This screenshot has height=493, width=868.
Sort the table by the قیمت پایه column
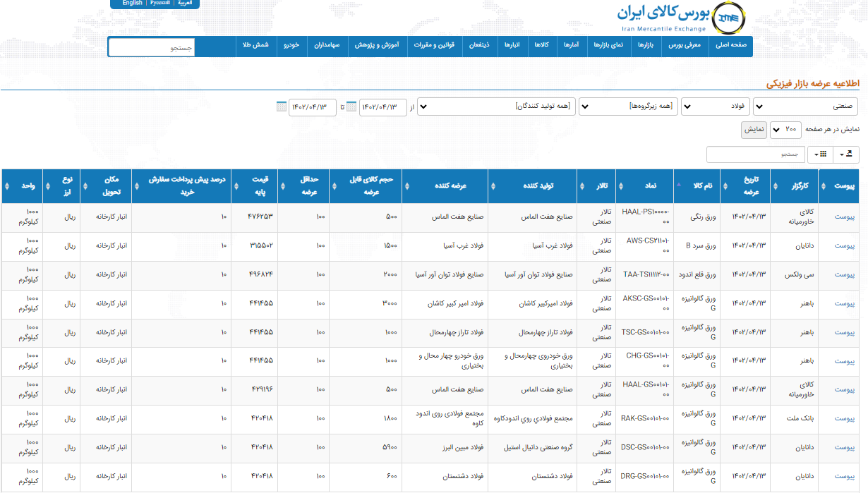tap(254, 186)
